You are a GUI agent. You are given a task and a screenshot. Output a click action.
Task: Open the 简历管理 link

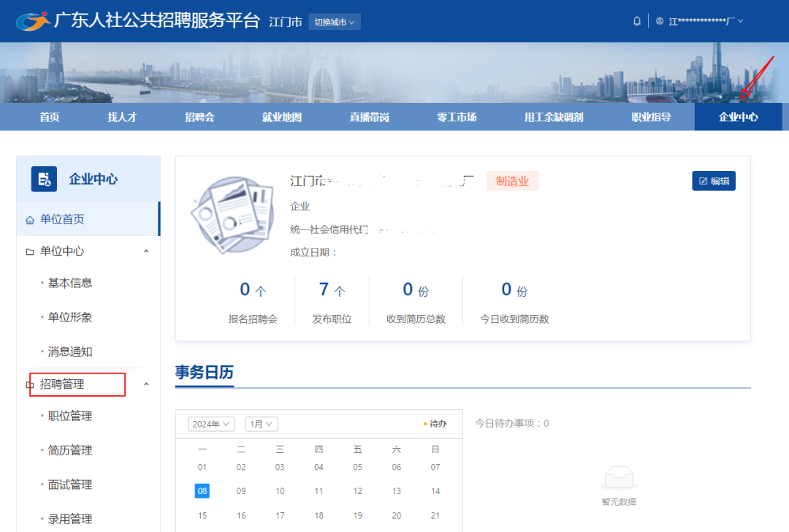69,450
